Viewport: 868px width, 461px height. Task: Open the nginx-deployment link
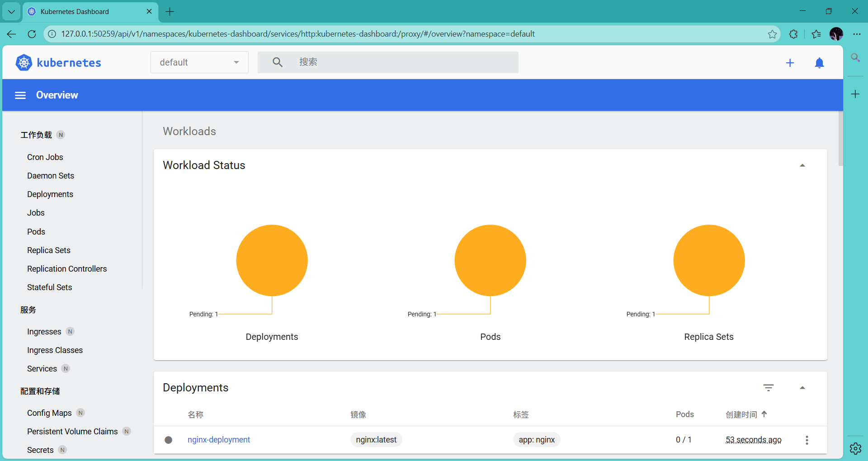point(219,440)
